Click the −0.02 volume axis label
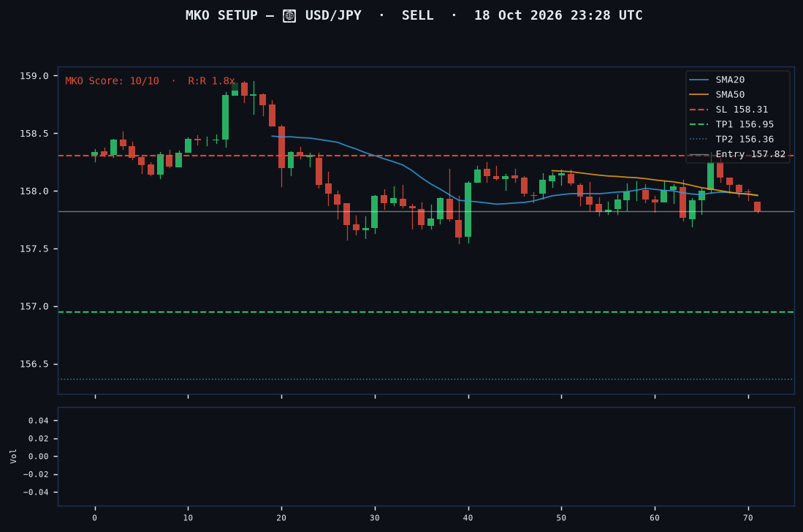The width and height of the screenshot is (803, 532). 36,475
